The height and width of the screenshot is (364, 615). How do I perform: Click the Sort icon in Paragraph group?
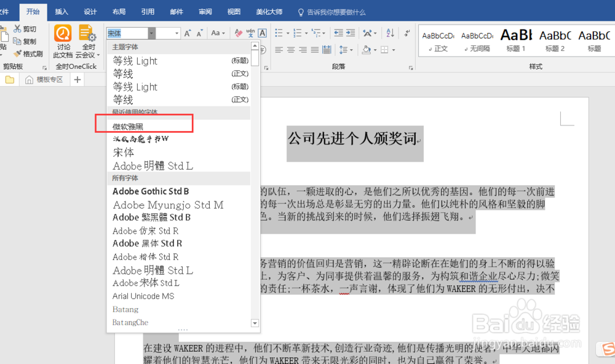click(x=390, y=33)
